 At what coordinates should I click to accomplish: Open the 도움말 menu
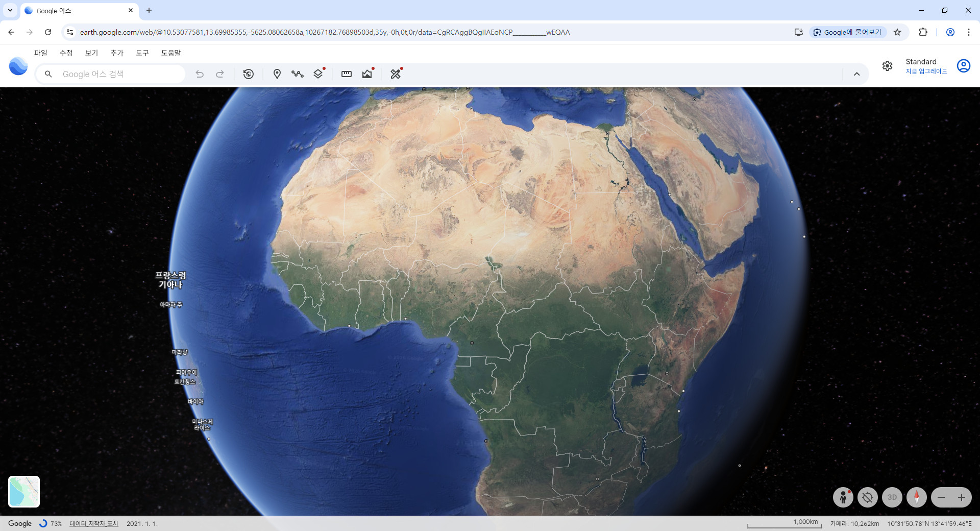coord(171,53)
